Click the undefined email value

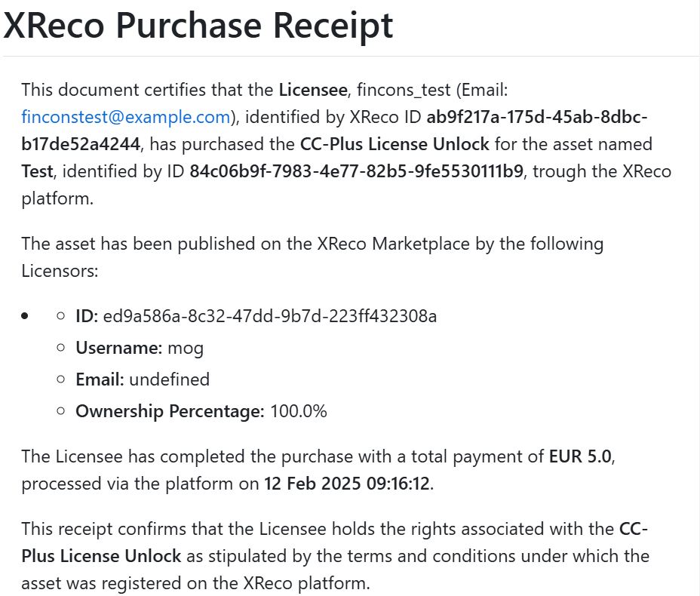[x=169, y=379]
